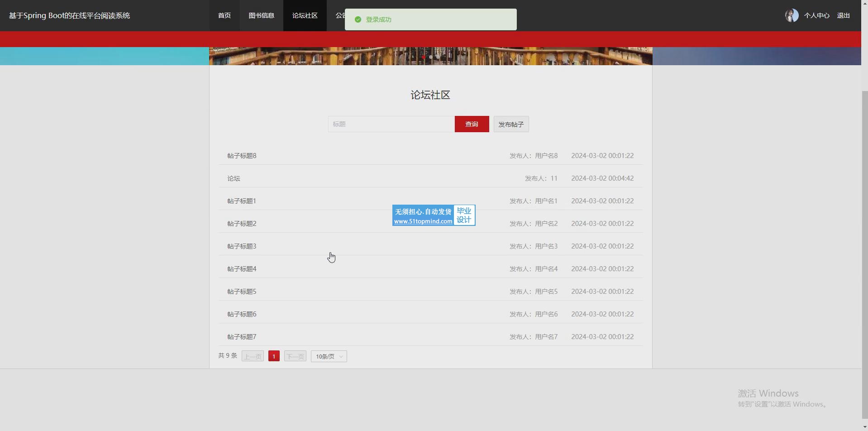Image resolution: width=868 pixels, height=431 pixels.
Task: Open post 帖子标题6
Action: point(242,314)
